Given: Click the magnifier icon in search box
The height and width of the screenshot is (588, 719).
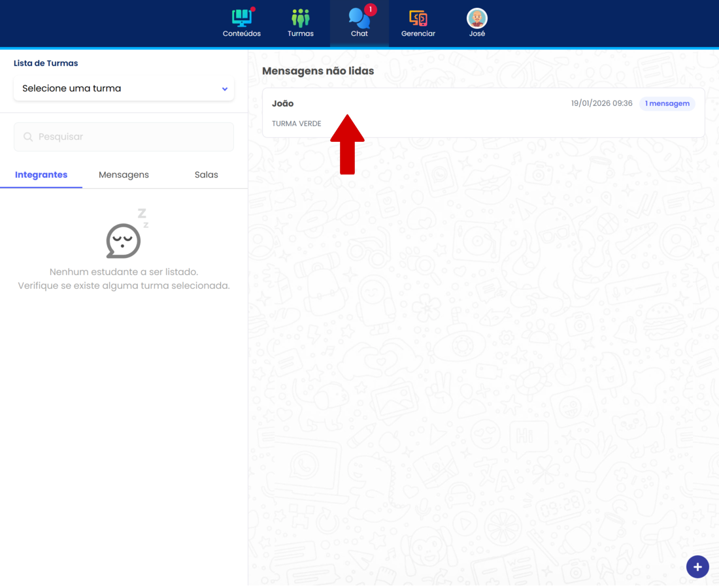Looking at the screenshot, I should [28, 137].
